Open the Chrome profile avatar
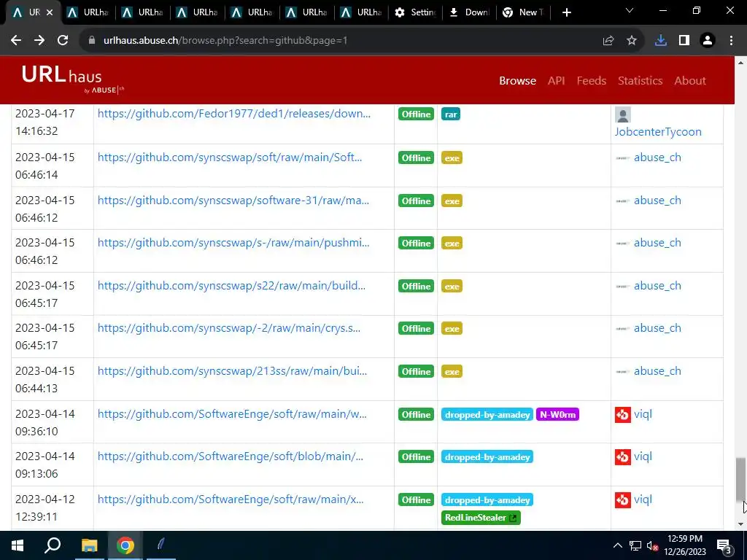 (x=708, y=41)
